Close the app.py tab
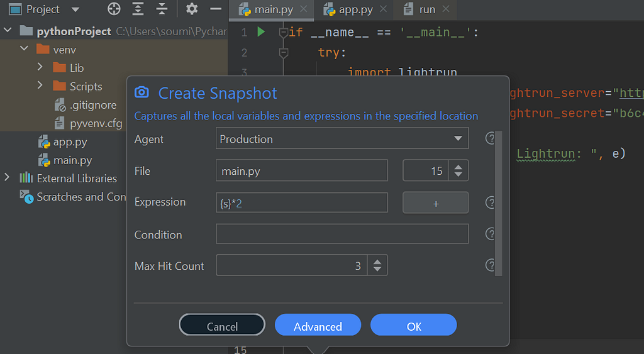This screenshot has width=644, height=354. coord(383,9)
